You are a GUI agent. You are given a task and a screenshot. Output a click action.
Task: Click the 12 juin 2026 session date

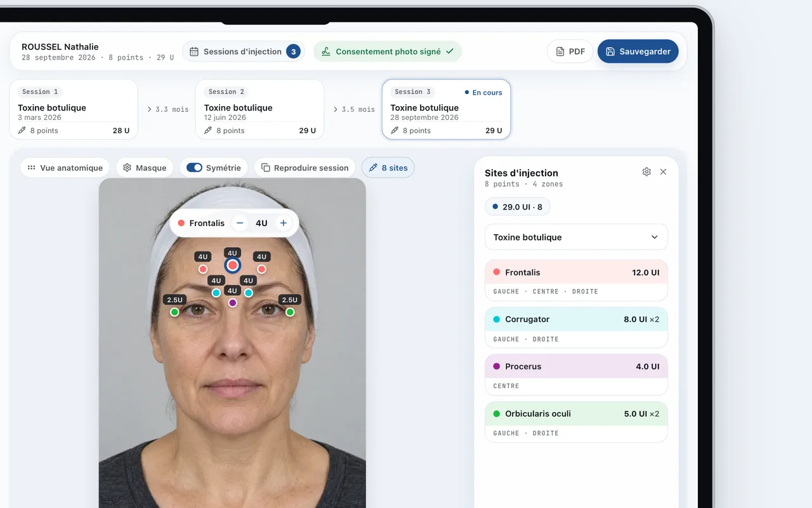(225, 117)
